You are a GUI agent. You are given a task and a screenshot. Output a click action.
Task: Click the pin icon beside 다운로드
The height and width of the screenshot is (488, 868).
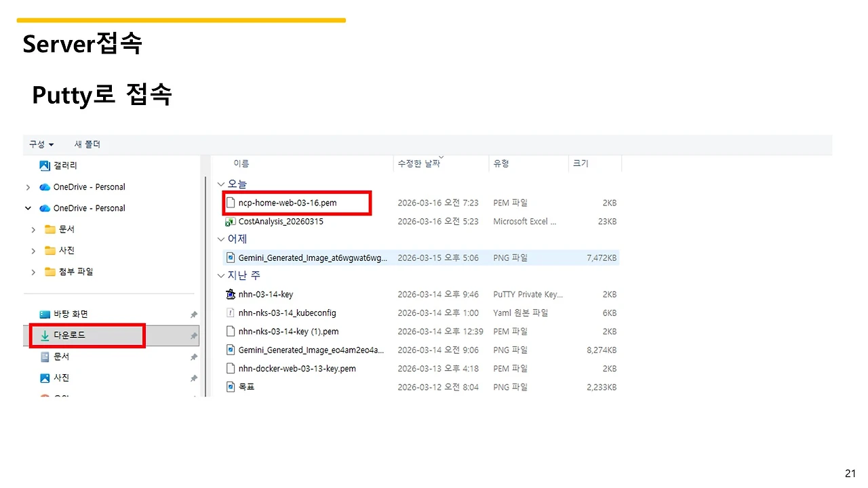pos(193,335)
